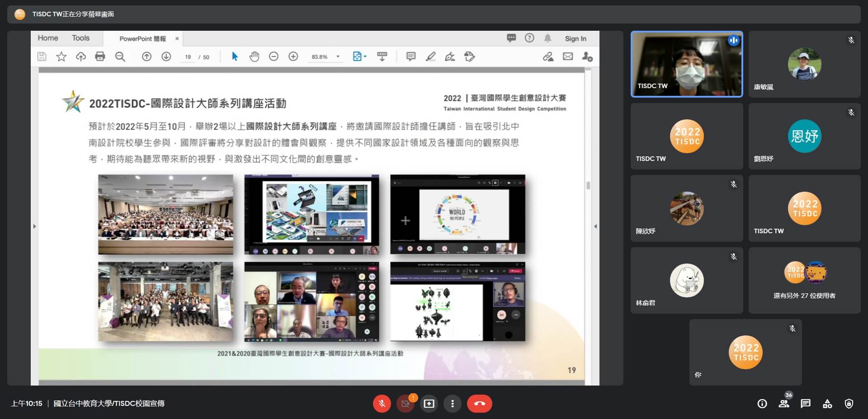Image resolution: width=868 pixels, height=419 pixels.
Task: Open meeting details info icon
Action: [762, 404]
